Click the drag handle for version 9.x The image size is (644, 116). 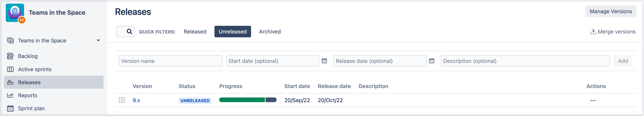coord(122,100)
